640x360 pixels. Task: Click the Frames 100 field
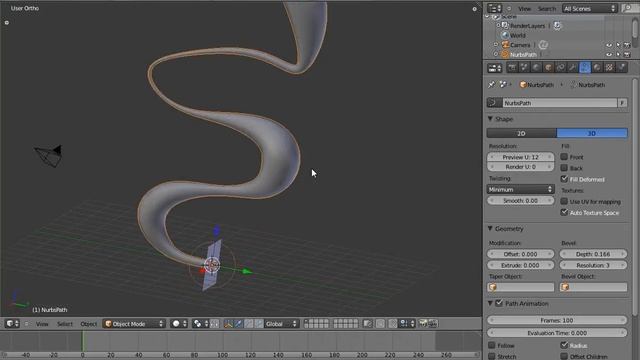pyautogui.click(x=557, y=320)
